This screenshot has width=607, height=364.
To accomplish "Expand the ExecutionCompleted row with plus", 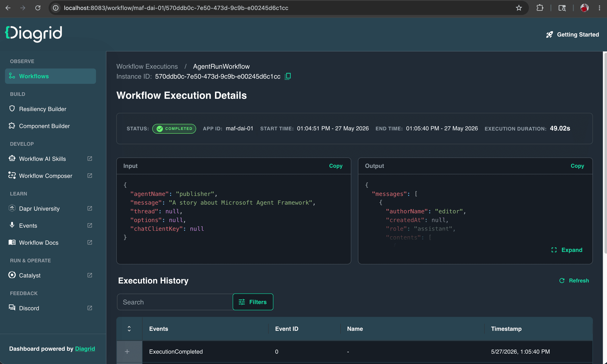I will (127, 352).
